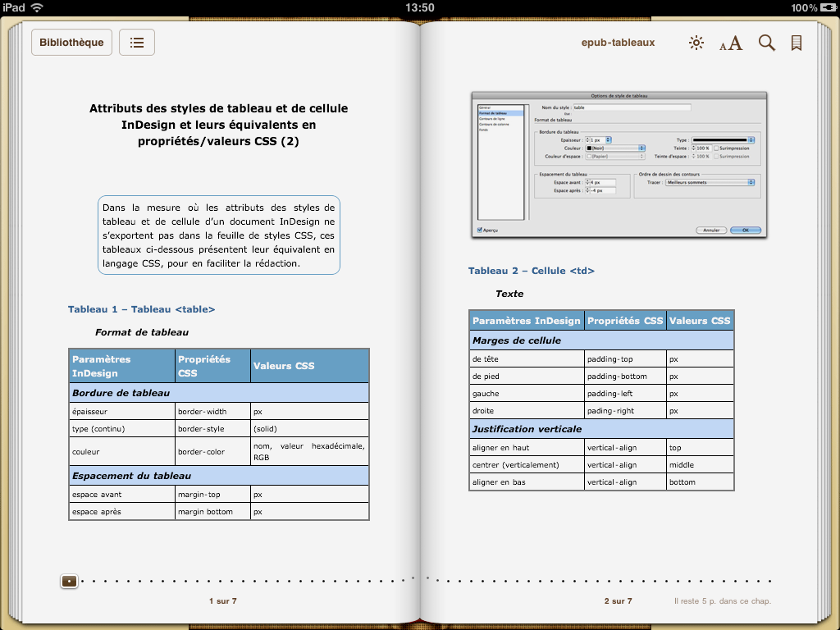
Task: Tap the intro paragraph box
Action: pos(218,235)
